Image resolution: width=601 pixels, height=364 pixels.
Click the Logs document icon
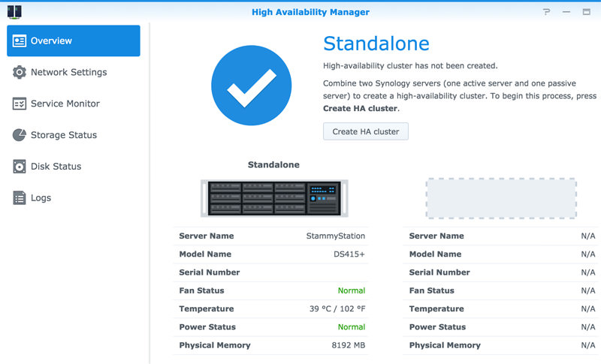tap(20, 198)
